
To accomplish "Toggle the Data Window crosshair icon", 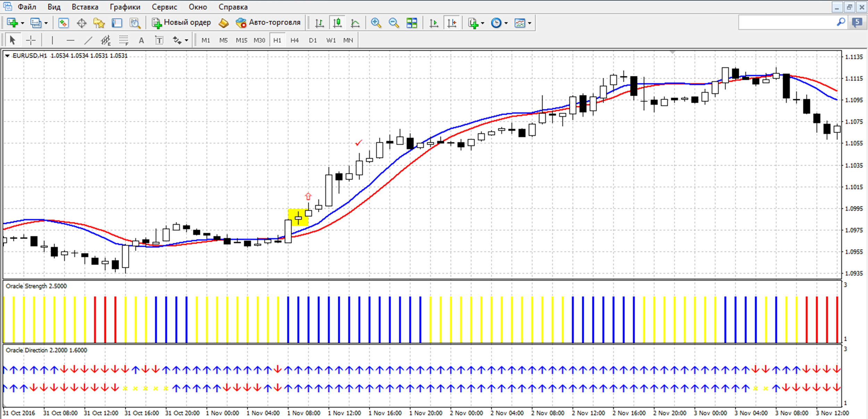I will pos(82,23).
